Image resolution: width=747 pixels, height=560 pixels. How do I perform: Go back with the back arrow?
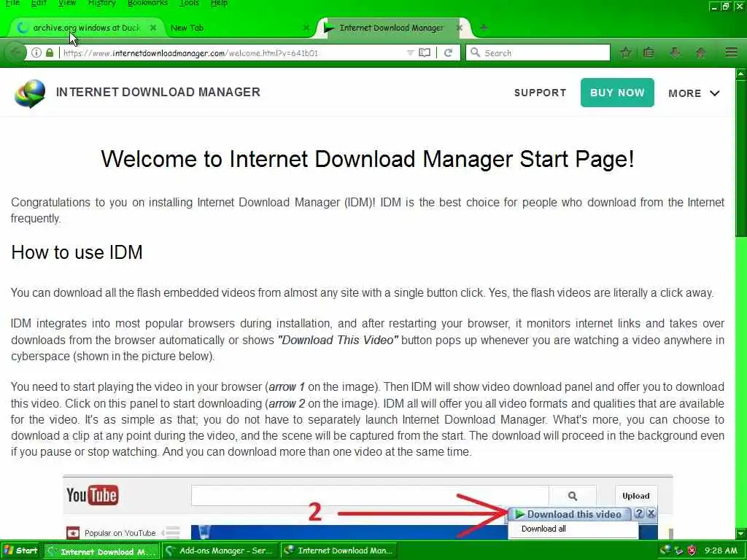pos(15,52)
